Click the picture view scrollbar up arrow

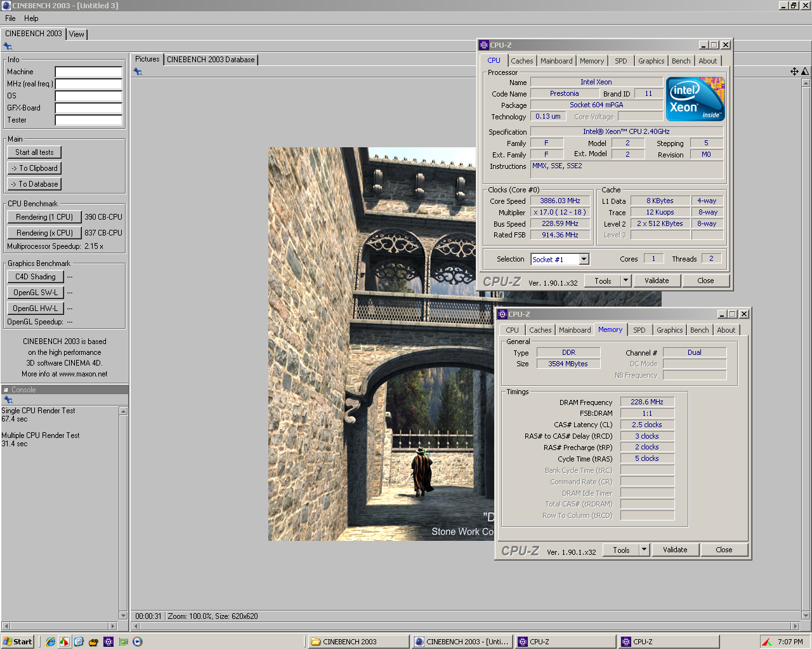point(806,83)
